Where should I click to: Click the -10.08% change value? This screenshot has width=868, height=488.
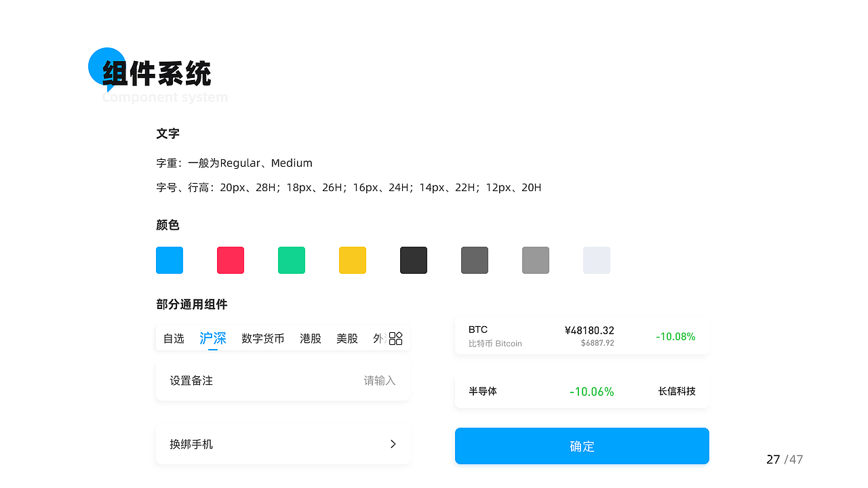click(675, 336)
